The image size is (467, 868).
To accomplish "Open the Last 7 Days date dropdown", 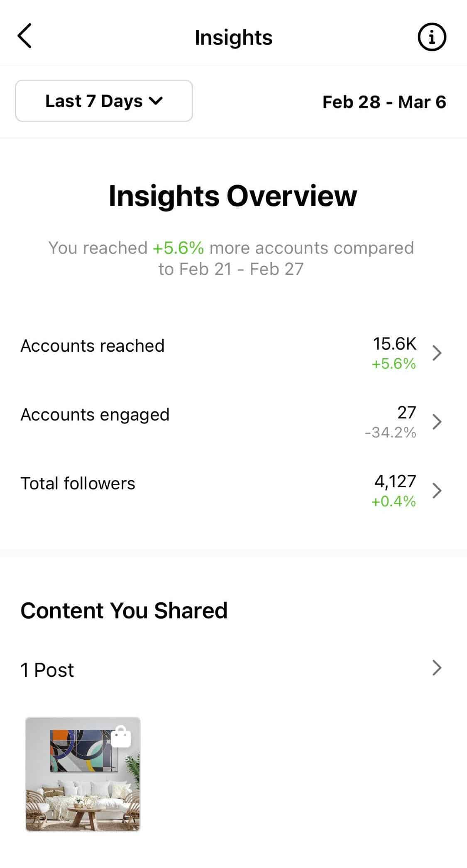I will pos(104,101).
